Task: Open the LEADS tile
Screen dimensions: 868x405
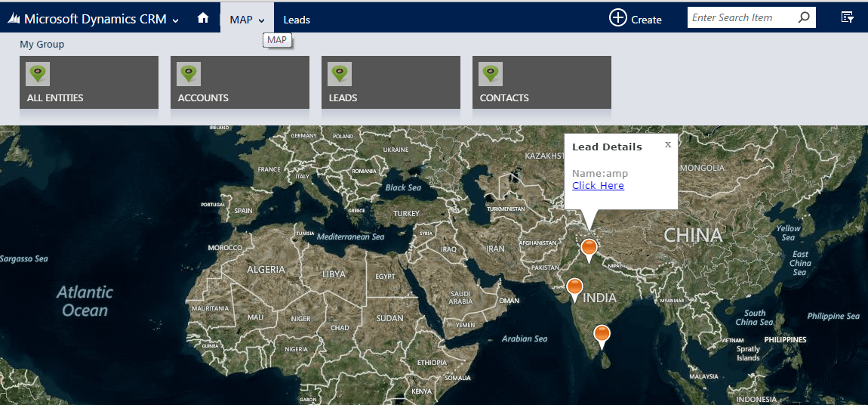Action: [x=391, y=82]
